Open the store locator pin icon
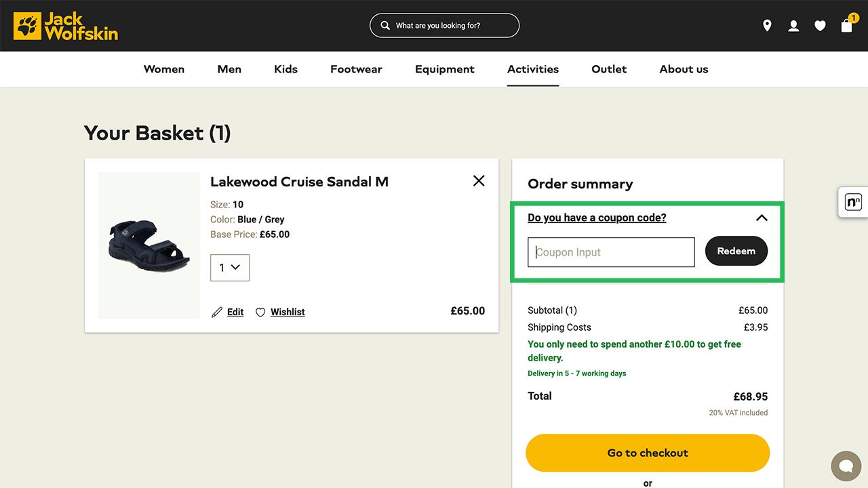Image resolution: width=868 pixels, height=488 pixels. (x=767, y=26)
